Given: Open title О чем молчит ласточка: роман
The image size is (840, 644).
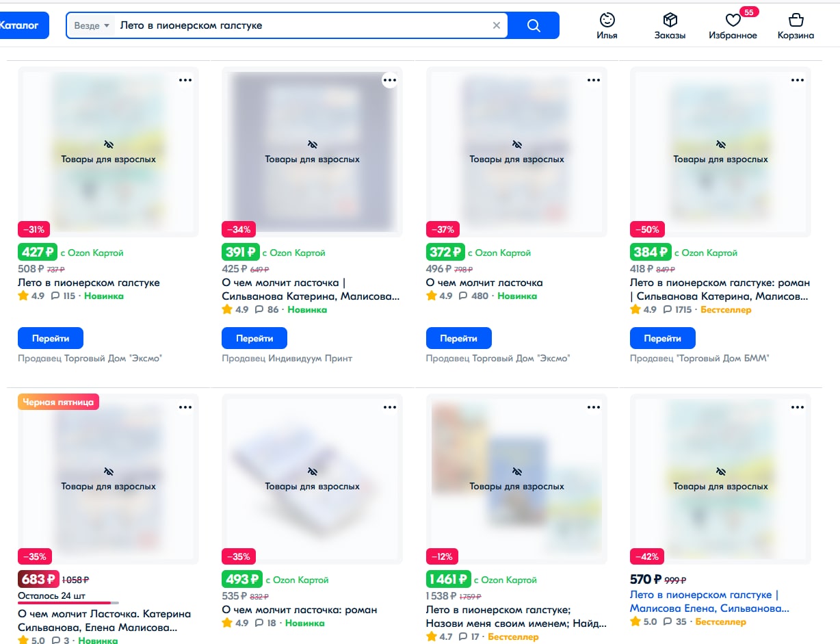Looking at the screenshot, I should click(300, 610).
